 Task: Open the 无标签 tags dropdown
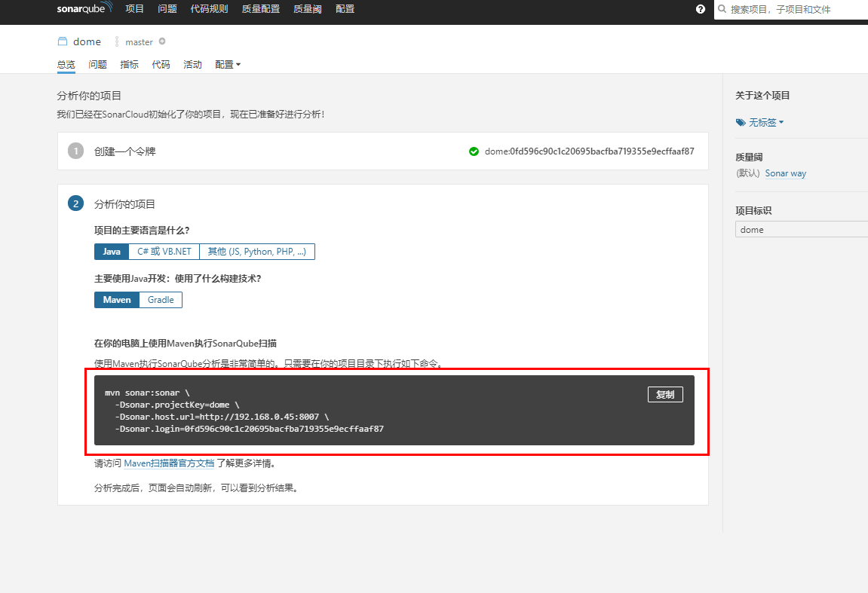[766, 122]
